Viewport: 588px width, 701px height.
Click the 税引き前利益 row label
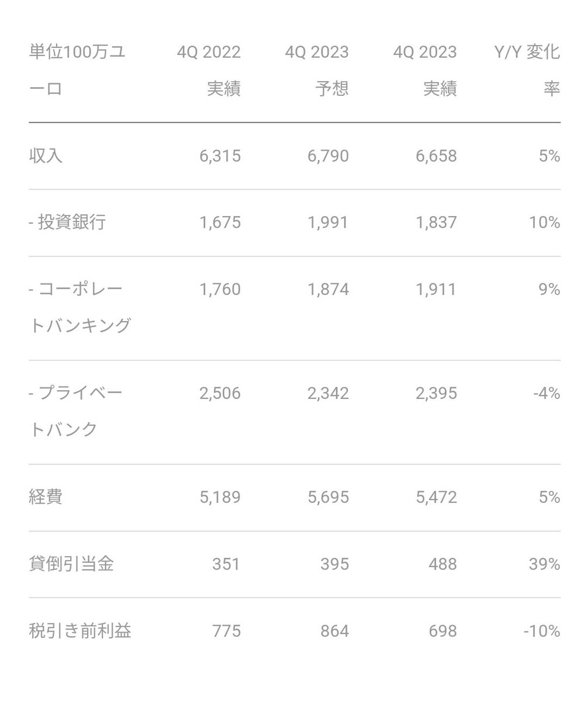tap(80, 630)
